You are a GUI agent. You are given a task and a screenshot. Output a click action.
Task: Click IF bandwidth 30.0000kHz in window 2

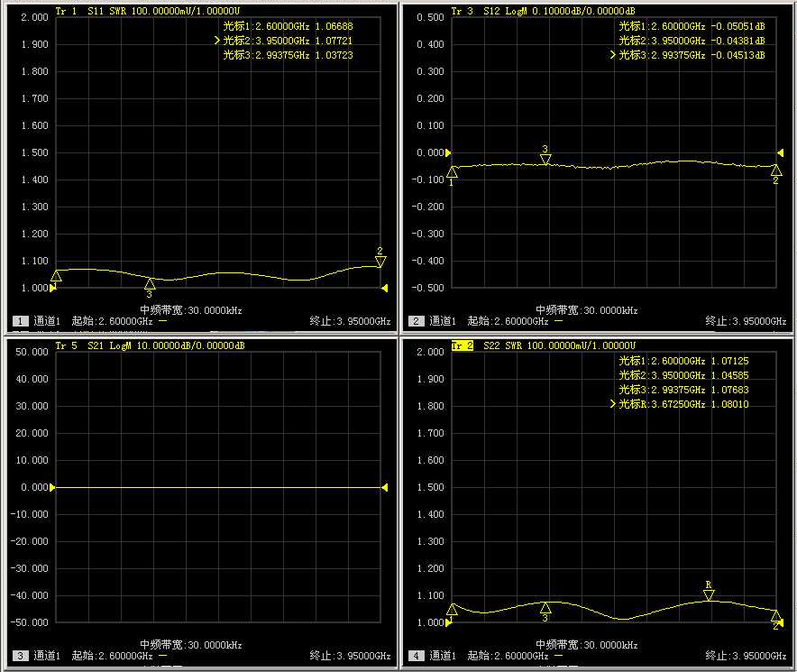pyautogui.click(x=587, y=309)
